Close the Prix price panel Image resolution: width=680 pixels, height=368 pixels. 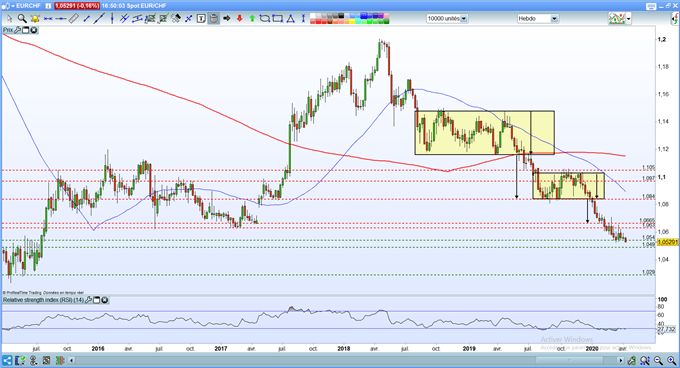34,30
